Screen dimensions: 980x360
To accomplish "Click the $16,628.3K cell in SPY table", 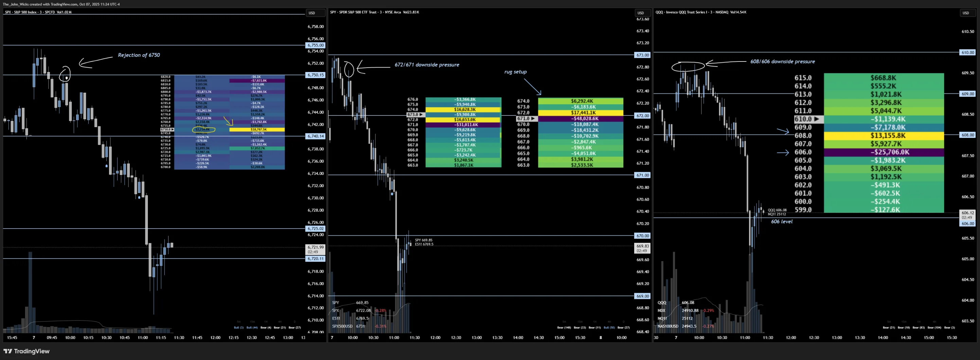I will (x=463, y=110).
